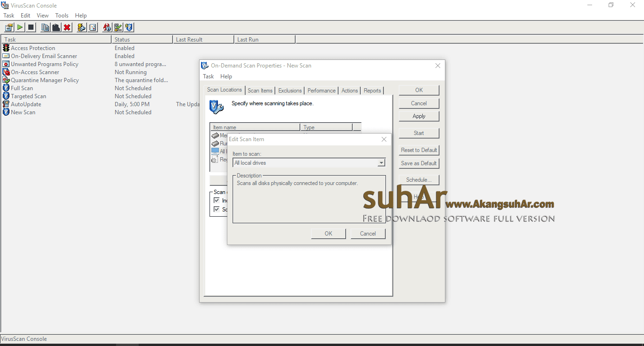Switch to the Scan Locations tab
This screenshot has height=346, width=644.
pos(225,90)
